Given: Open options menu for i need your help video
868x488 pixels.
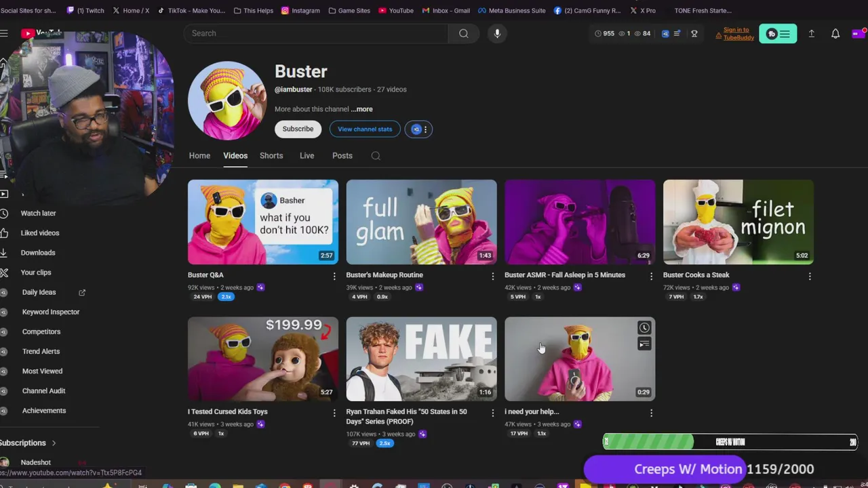Looking at the screenshot, I should [651, 413].
